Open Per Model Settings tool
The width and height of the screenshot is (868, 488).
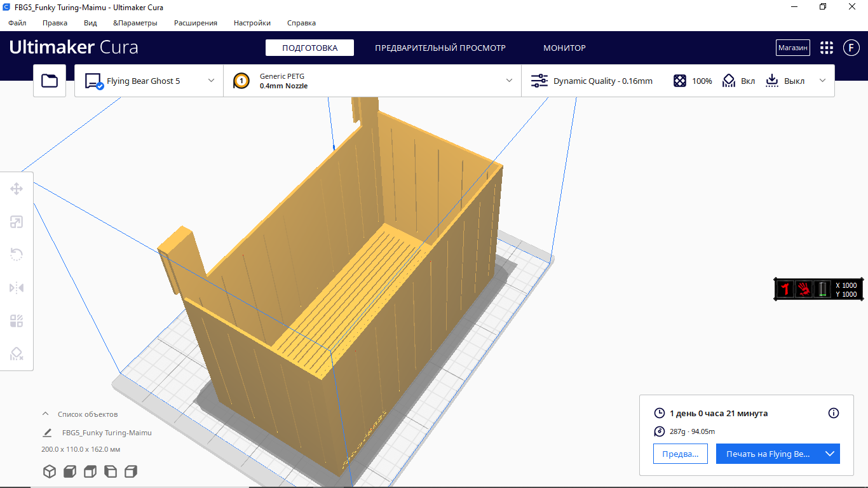[x=17, y=321]
